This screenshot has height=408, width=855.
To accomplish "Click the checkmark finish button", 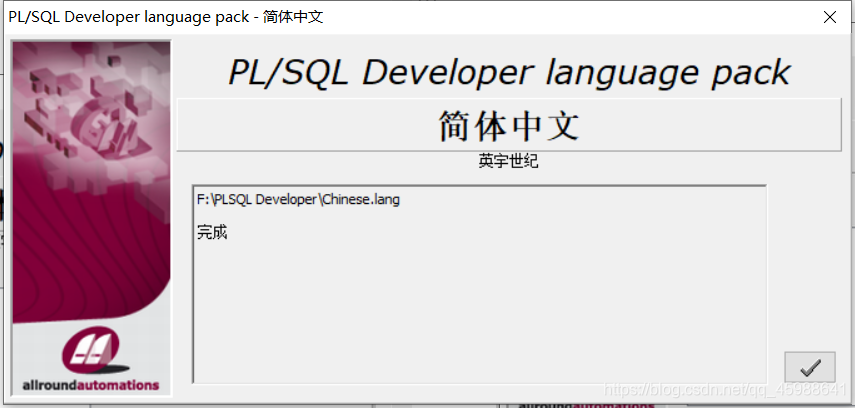I will point(810,367).
